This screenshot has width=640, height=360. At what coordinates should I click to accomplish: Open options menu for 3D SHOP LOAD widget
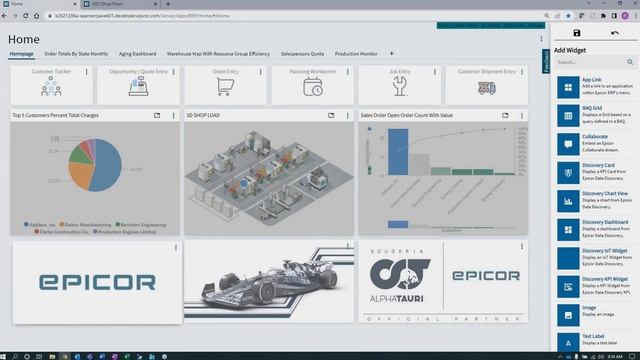[348, 116]
